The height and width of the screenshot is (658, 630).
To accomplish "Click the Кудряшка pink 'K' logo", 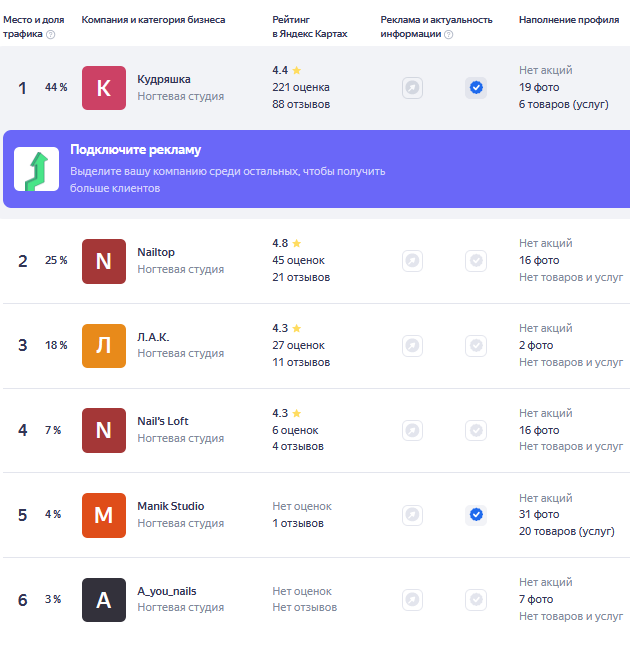I will point(104,88).
